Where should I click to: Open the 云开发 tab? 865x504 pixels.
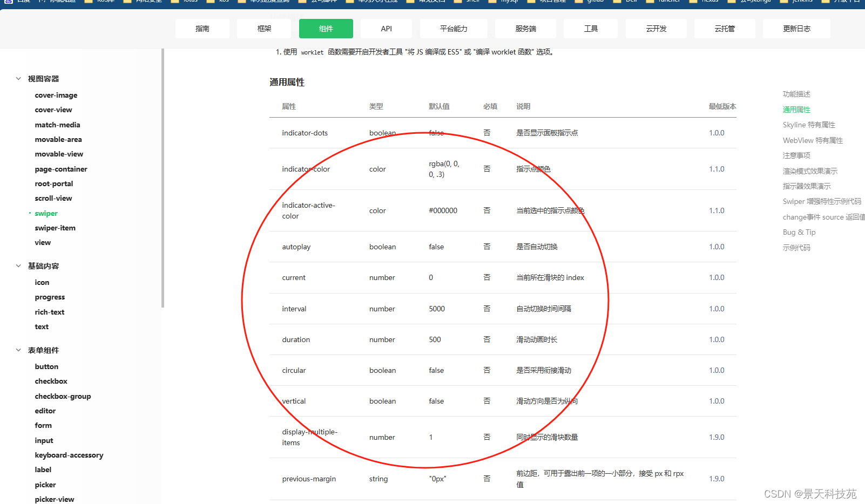point(656,29)
